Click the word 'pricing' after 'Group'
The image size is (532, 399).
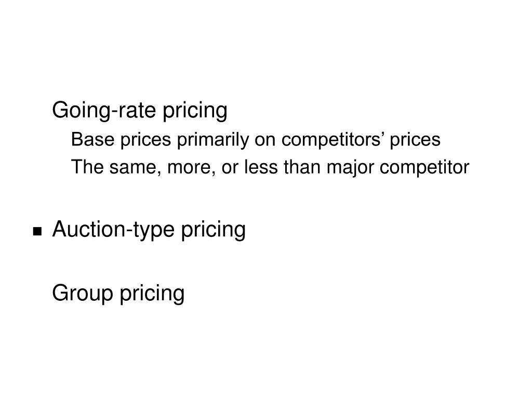(x=152, y=295)
